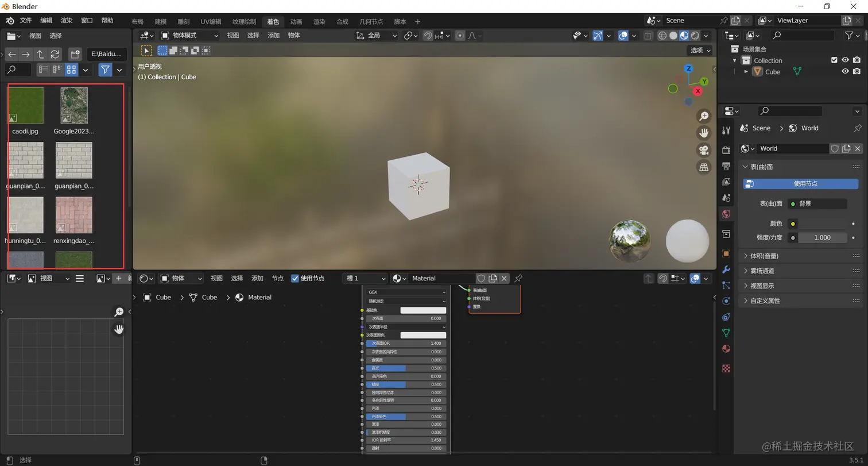Image resolution: width=868 pixels, height=466 pixels.
Task: Switch file browser to thumbnail view
Action: point(71,70)
